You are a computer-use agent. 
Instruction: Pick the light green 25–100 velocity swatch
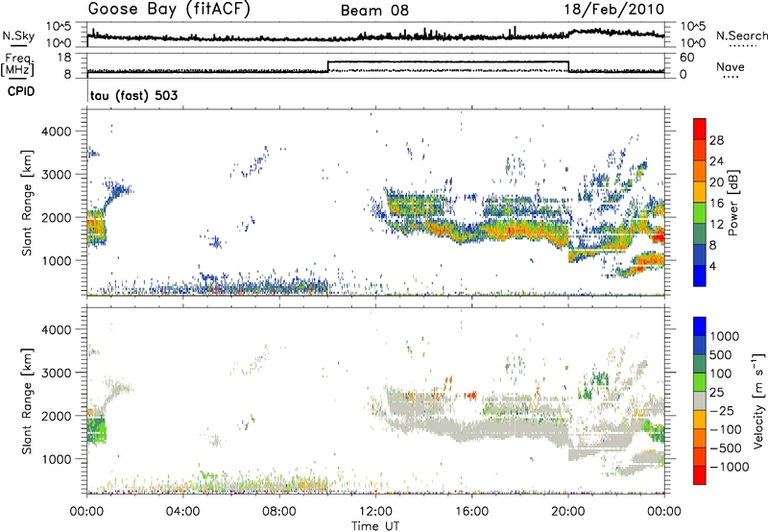pos(700,382)
